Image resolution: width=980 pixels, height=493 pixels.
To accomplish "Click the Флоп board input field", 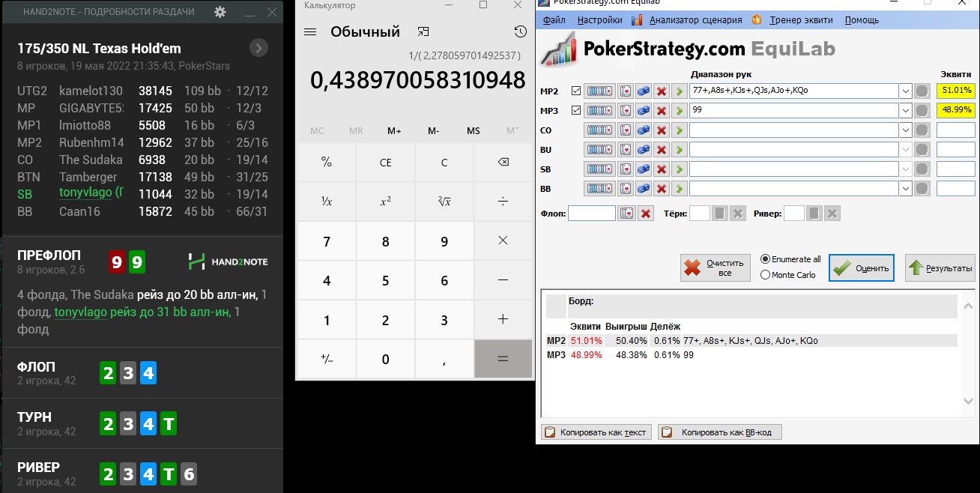I will pos(592,214).
